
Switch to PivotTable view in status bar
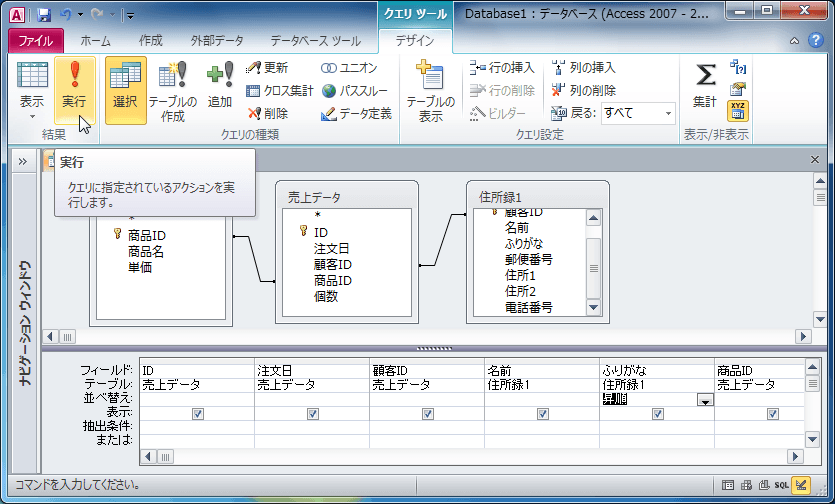[x=746, y=485]
